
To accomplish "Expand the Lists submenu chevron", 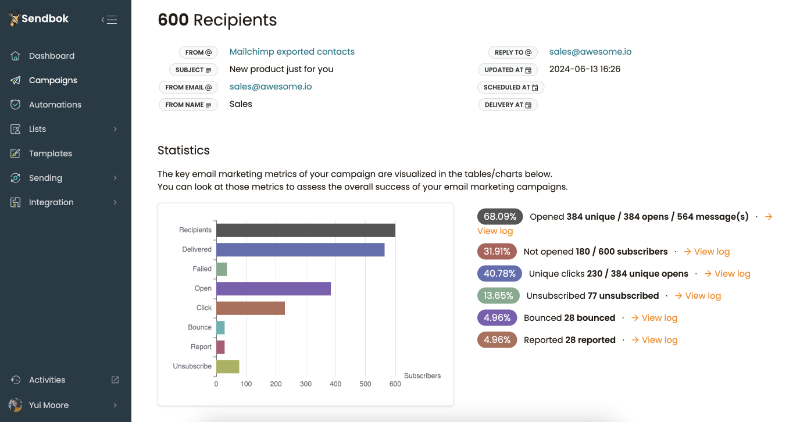I will 115,129.
